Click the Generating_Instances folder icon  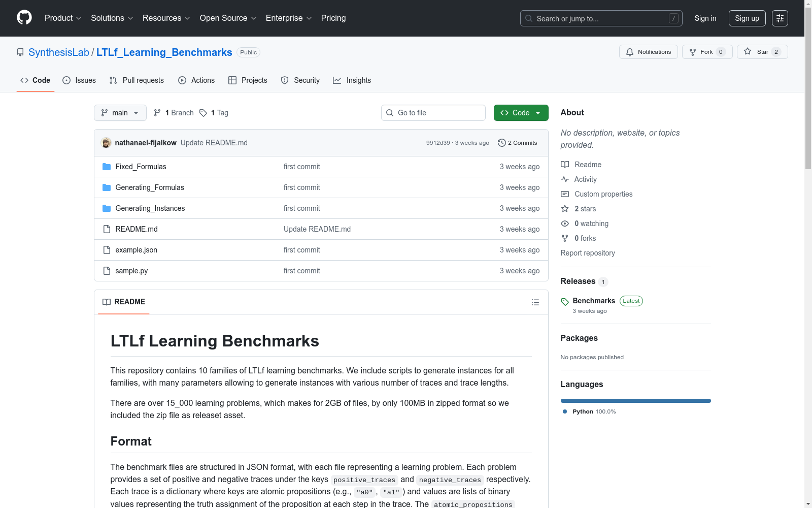107,208
